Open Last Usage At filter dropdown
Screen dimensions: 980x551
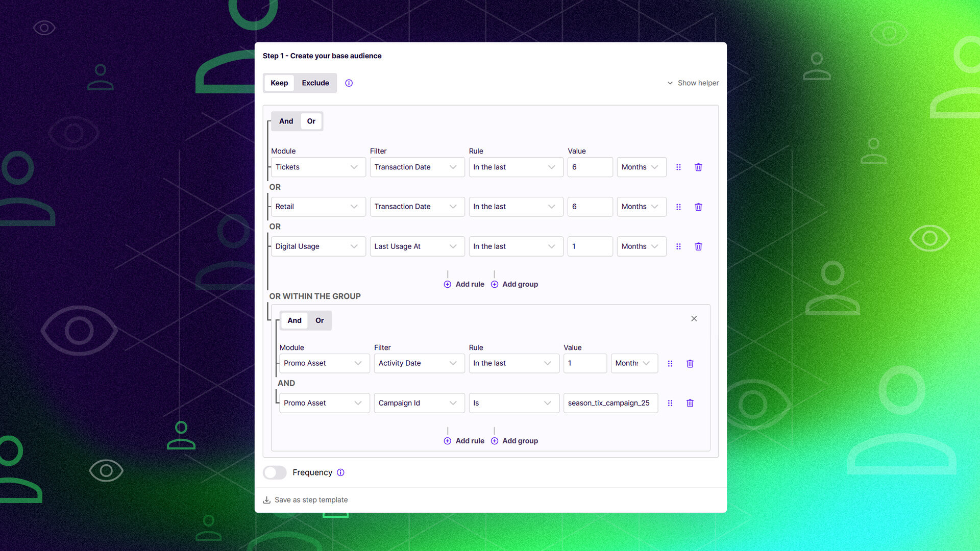click(x=416, y=246)
